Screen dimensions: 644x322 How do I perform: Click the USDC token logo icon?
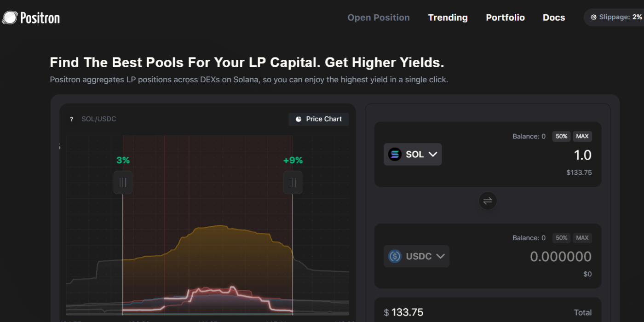tap(395, 256)
